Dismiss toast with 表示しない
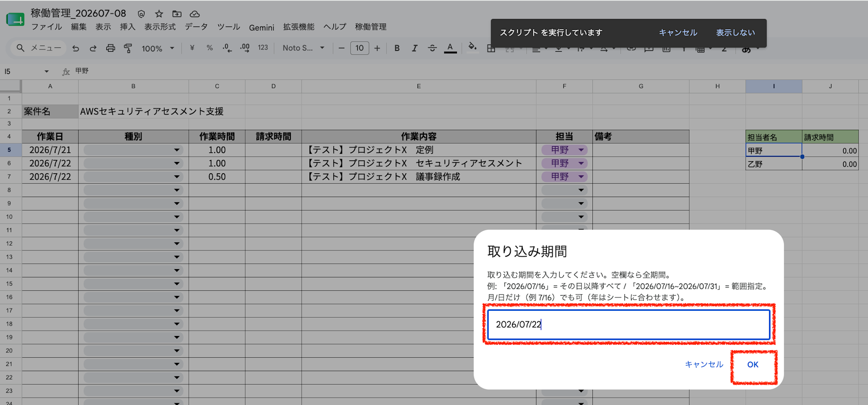Image resolution: width=868 pixels, height=405 pixels. pyautogui.click(x=735, y=33)
